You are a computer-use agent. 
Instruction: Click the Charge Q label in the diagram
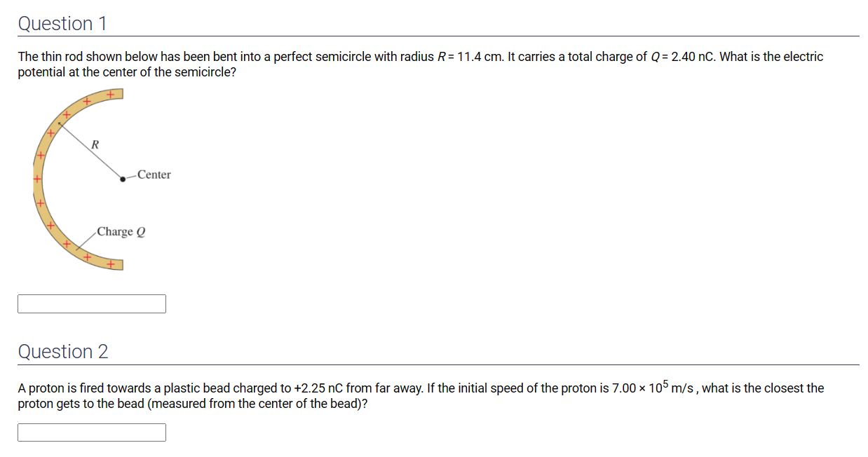coord(121,231)
